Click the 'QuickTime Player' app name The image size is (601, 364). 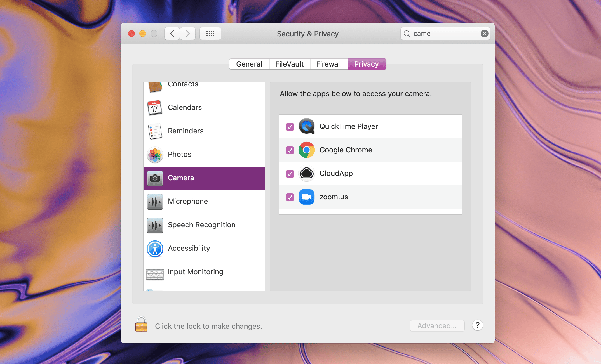tap(349, 126)
